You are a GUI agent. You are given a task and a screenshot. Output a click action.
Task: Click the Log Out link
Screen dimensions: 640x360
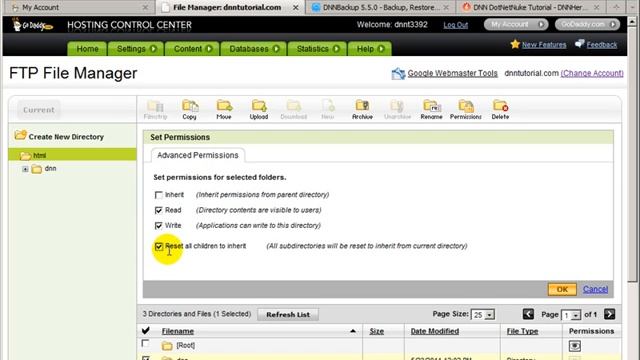click(456, 25)
